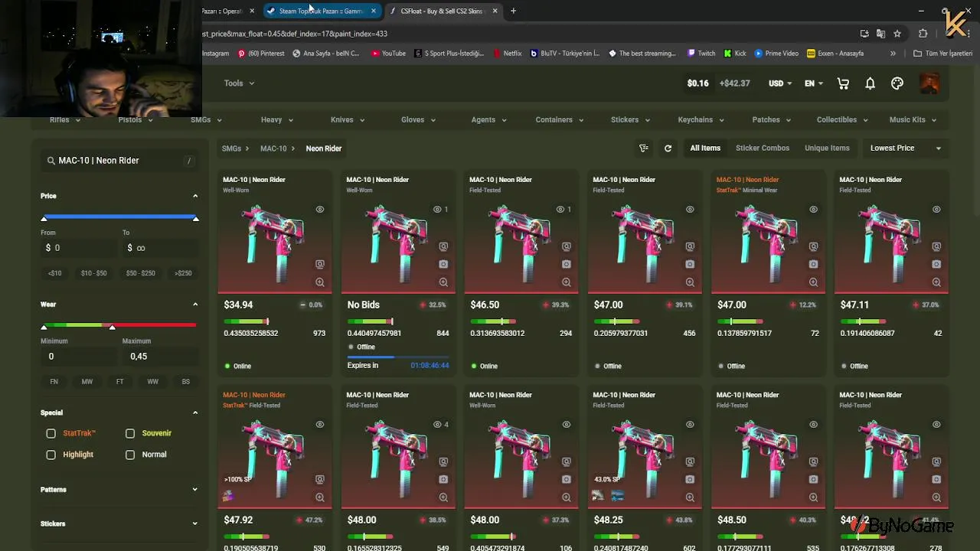Expand the Tools dropdown

[x=239, y=83]
